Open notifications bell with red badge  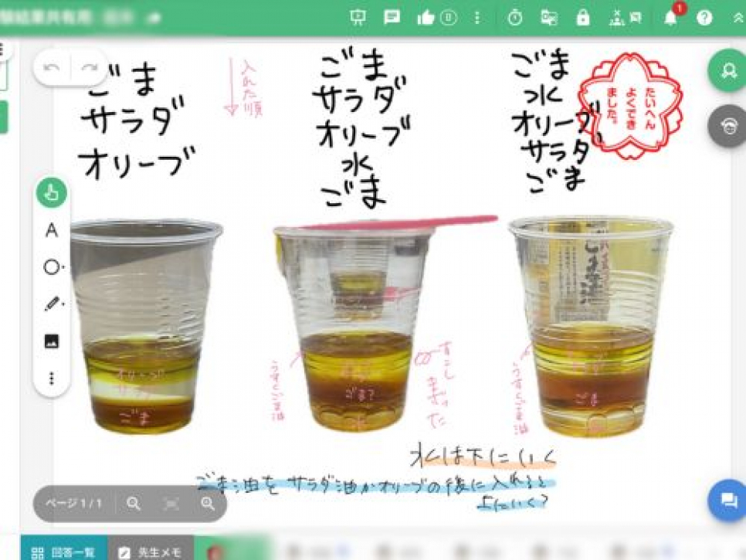coord(670,18)
